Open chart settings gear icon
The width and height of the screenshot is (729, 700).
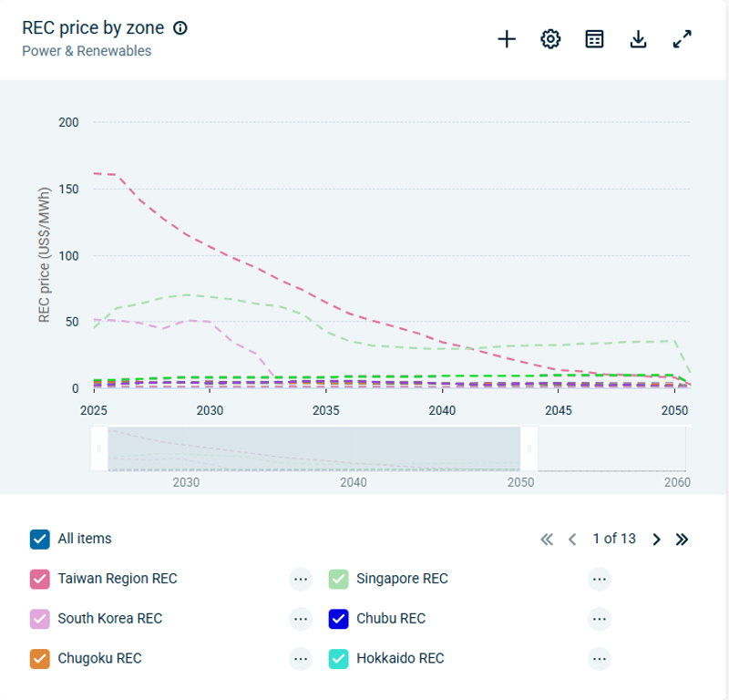pyautogui.click(x=550, y=39)
